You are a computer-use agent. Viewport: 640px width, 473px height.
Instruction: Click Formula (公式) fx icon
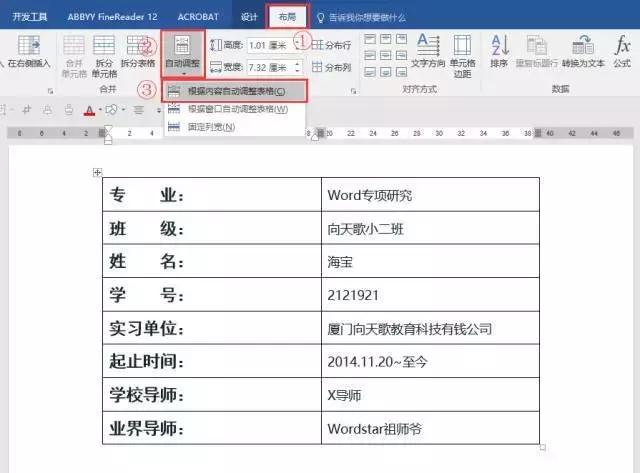[622, 45]
